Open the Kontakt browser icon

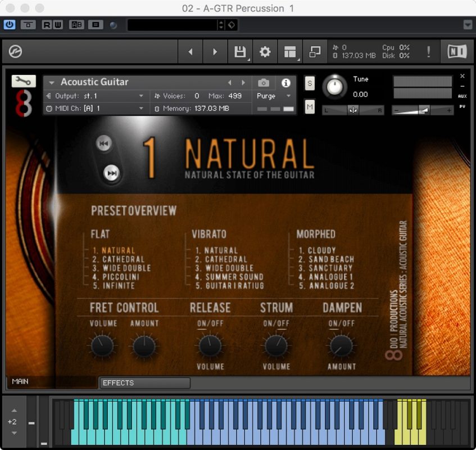point(15,51)
